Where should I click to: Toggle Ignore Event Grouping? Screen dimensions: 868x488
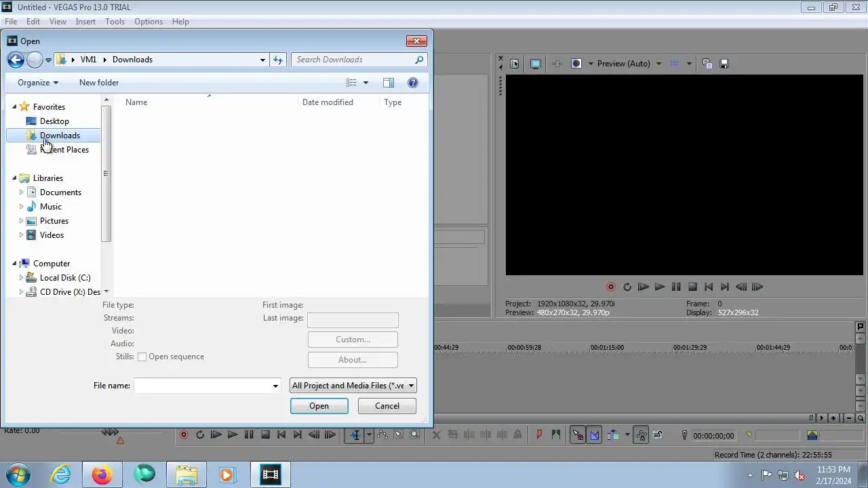pos(658,435)
